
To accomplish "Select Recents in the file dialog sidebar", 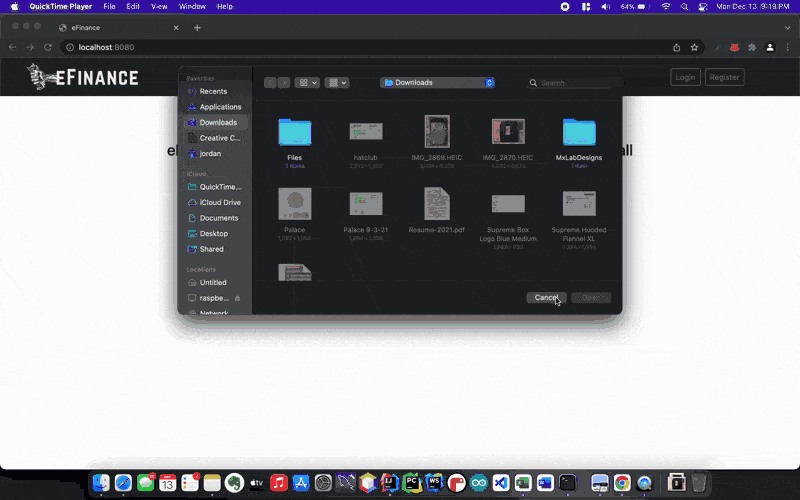I will tap(214, 91).
